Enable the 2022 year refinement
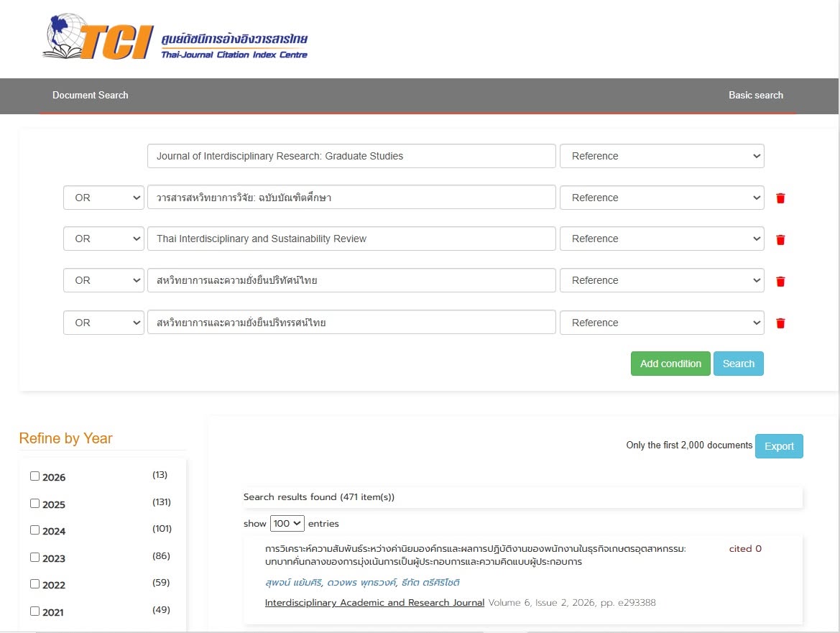The width and height of the screenshot is (840, 633). (34, 583)
